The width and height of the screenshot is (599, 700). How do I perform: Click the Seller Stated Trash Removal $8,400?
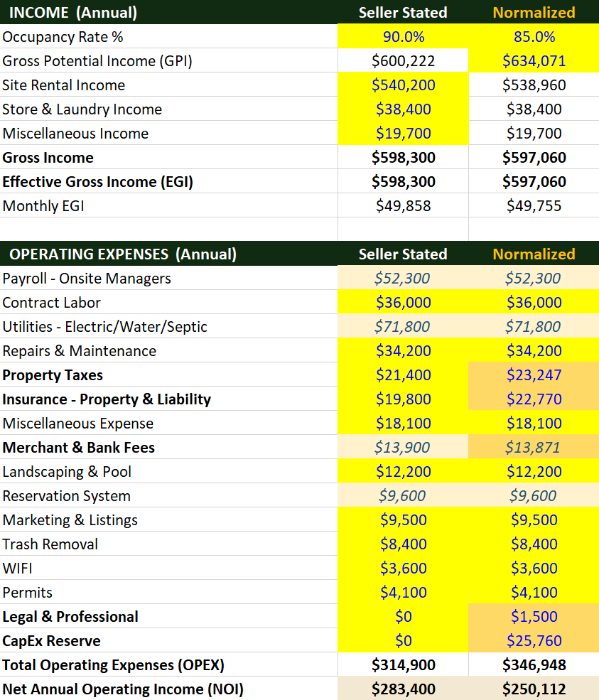[403, 544]
